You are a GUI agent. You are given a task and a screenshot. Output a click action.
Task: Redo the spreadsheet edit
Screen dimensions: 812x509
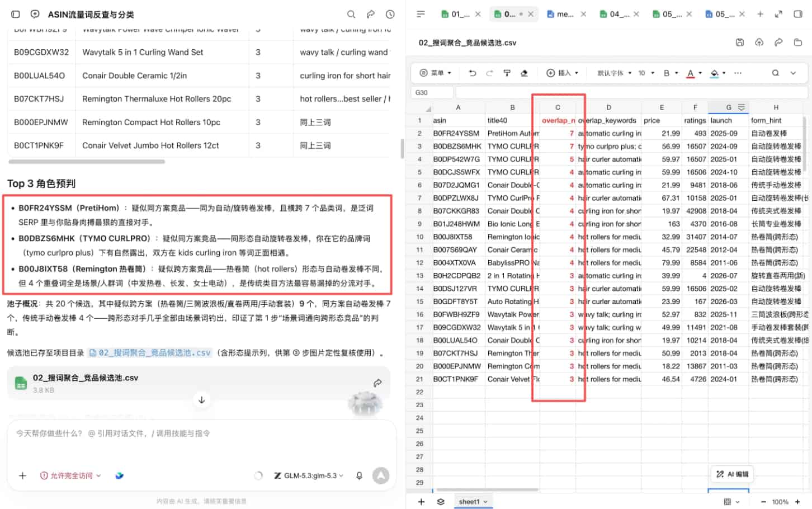coord(489,73)
